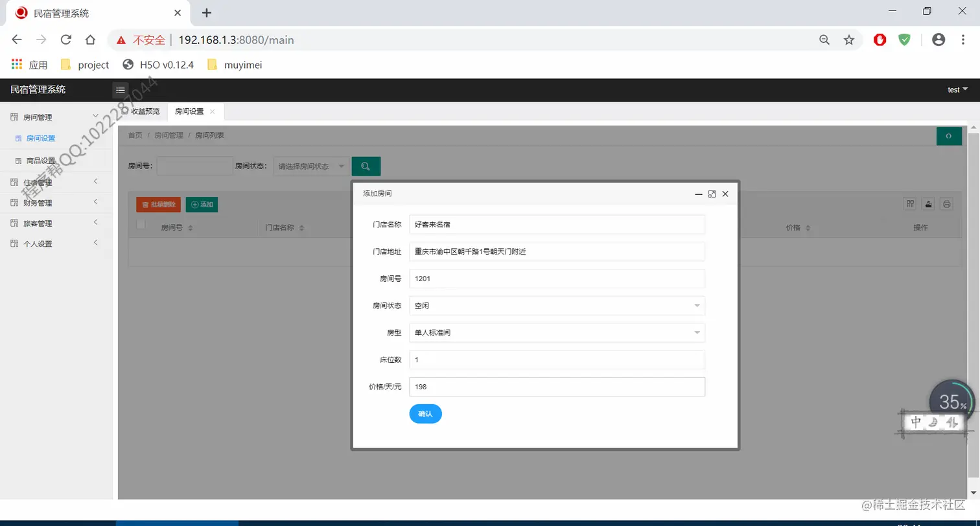The image size is (980, 526).
Task: Click the page vertical scrollbar
Action: tap(974, 304)
